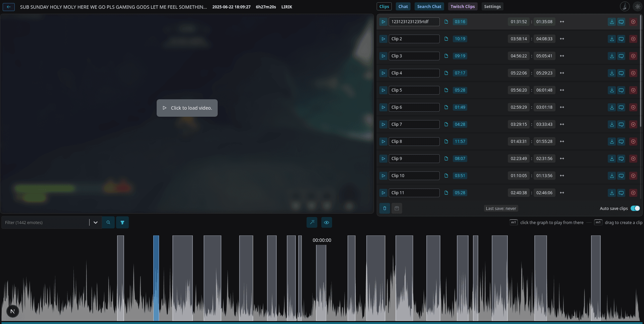Search emotes with magnifier icon

pos(108,222)
